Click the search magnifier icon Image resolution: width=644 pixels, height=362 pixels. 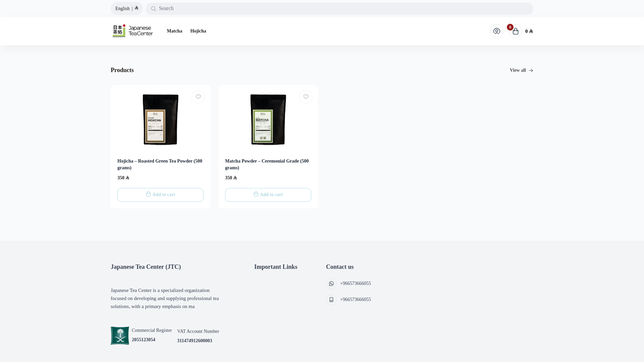click(x=153, y=9)
